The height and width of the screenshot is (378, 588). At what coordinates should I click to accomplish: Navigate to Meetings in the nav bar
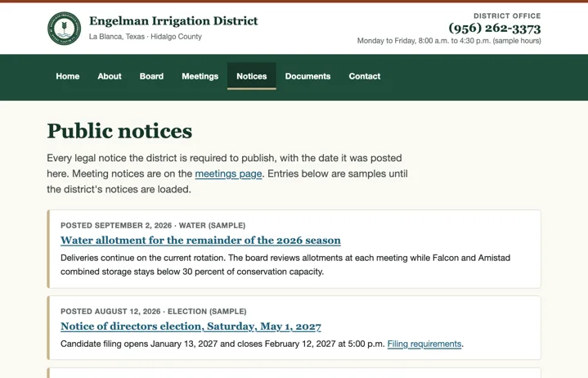tap(200, 76)
